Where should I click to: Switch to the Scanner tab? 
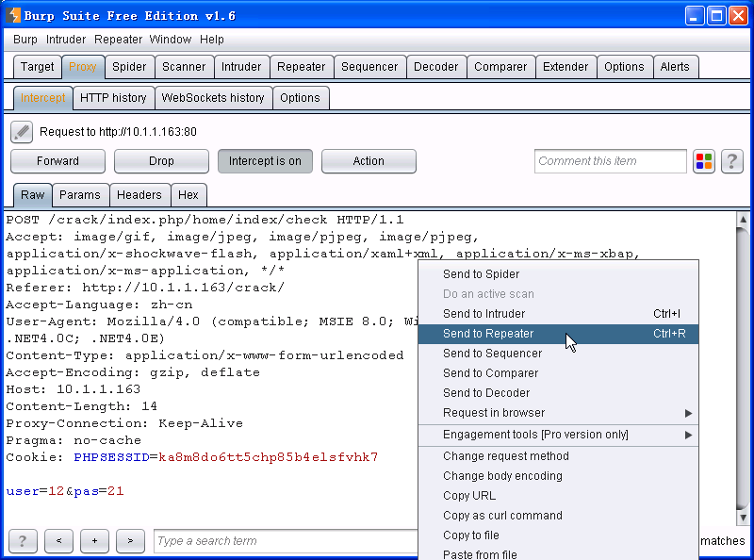[184, 67]
